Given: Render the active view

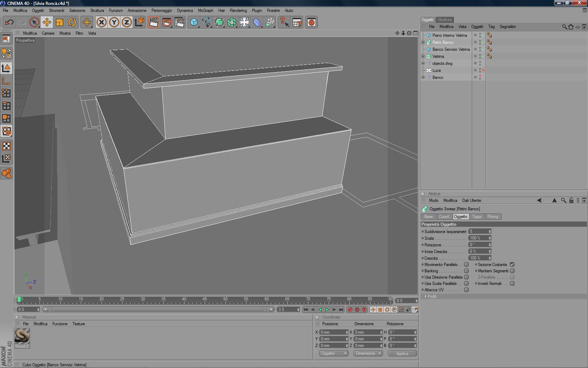Looking at the screenshot, I should pos(154,22).
